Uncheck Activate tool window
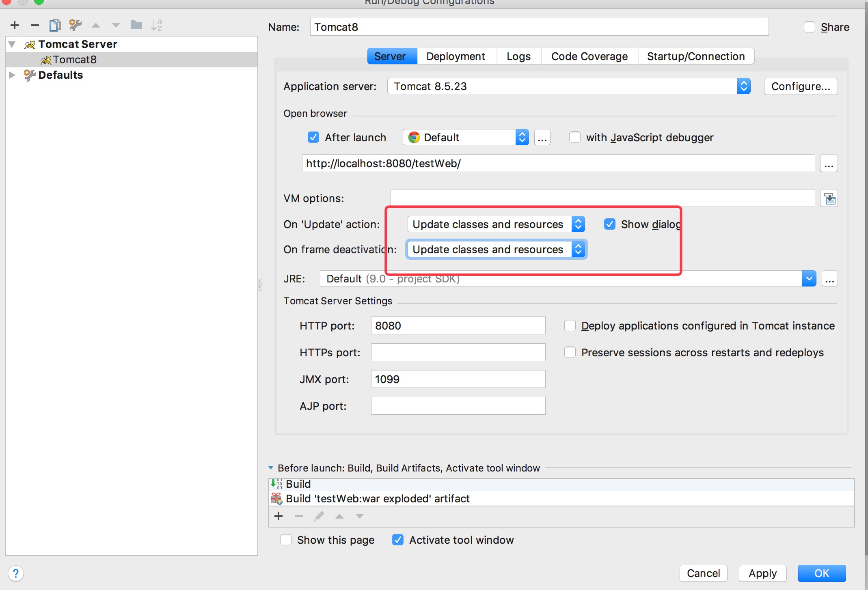The image size is (868, 590). (397, 540)
